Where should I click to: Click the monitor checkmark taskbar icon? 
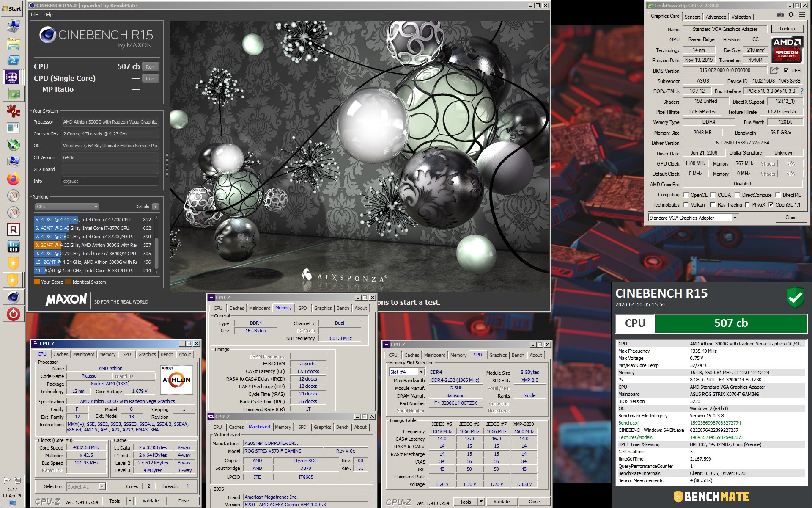click(14, 162)
